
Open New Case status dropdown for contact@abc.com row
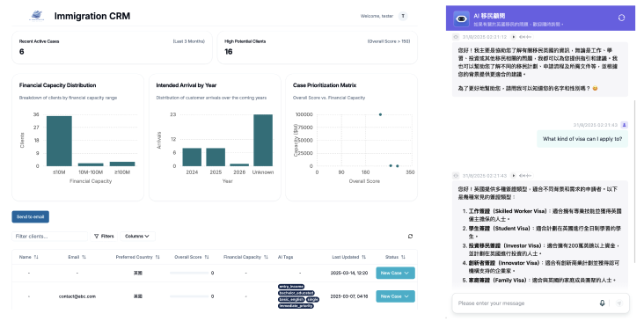coord(395,296)
